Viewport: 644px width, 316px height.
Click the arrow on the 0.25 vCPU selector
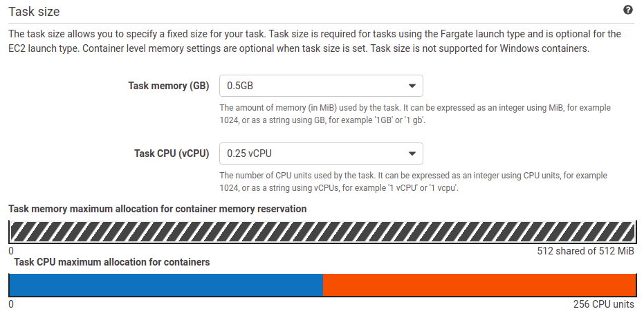click(x=412, y=154)
